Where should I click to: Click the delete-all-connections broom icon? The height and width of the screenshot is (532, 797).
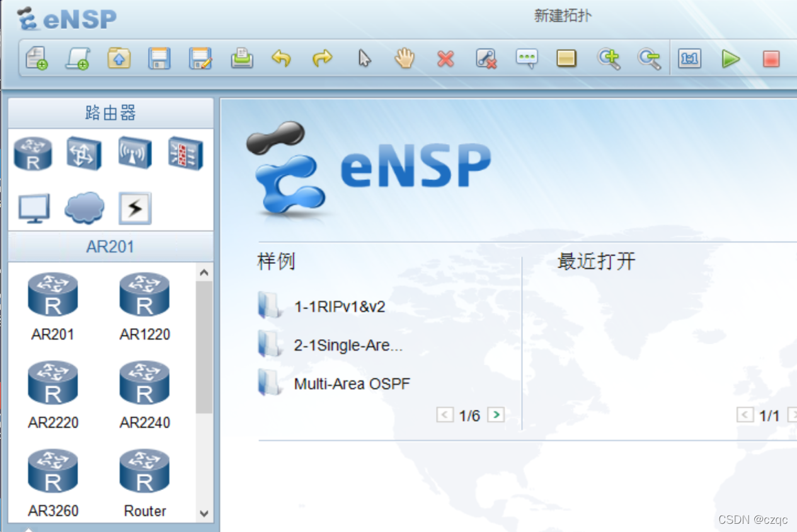coord(486,59)
